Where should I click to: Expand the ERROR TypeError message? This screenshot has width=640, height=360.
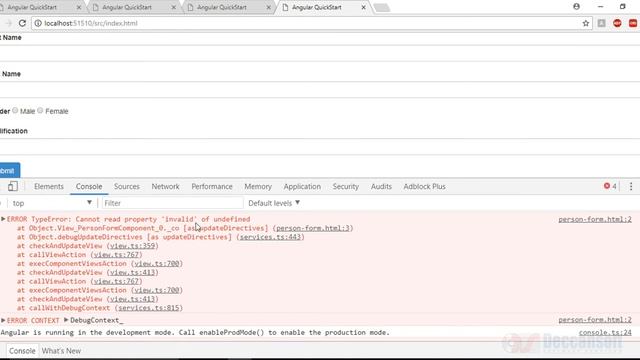(x=3, y=219)
